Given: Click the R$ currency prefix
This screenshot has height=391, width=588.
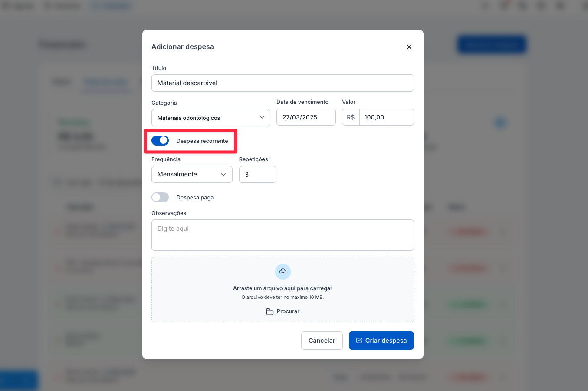Looking at the screenshot, I should 351,117.
